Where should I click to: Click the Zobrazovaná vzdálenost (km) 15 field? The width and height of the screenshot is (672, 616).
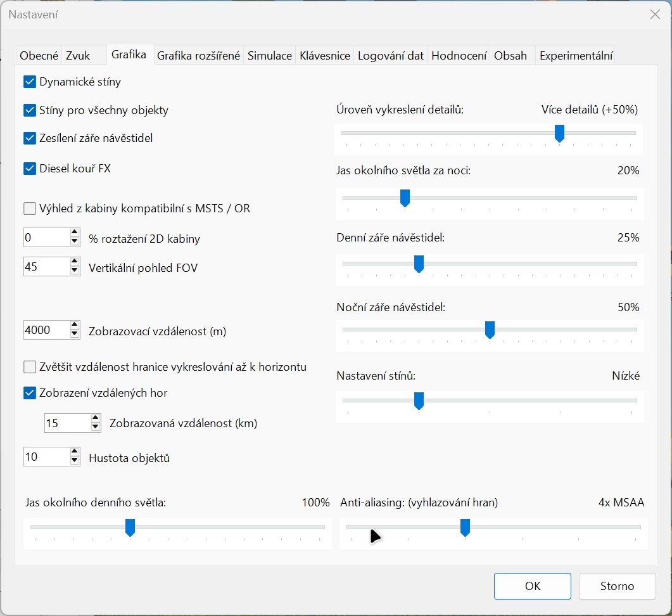[68, 423]
